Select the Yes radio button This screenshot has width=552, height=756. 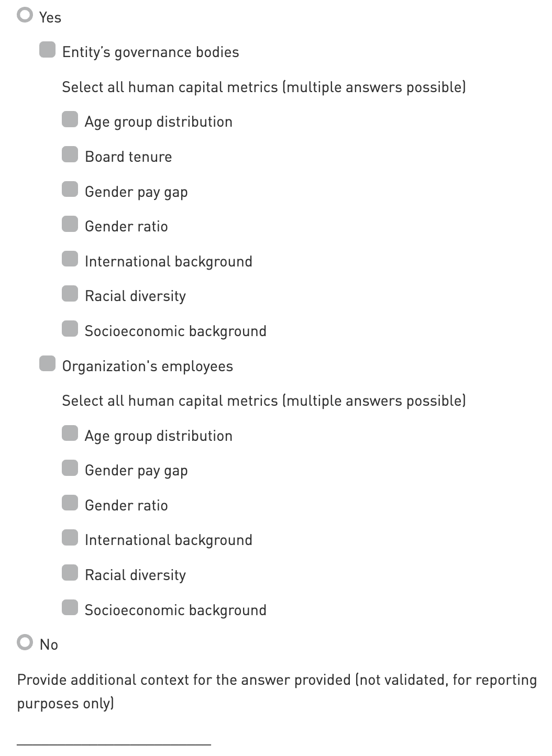[25, 15]
